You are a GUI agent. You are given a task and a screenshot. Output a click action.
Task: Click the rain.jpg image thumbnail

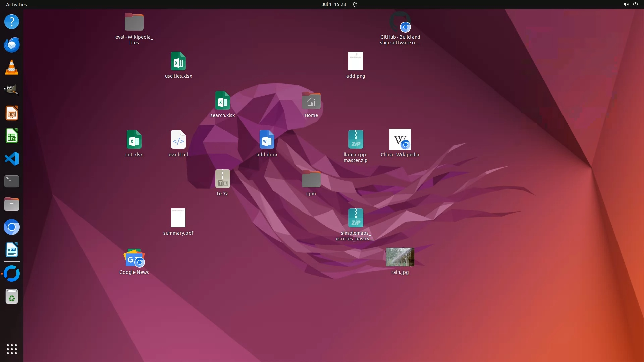[x=400, y=257]
